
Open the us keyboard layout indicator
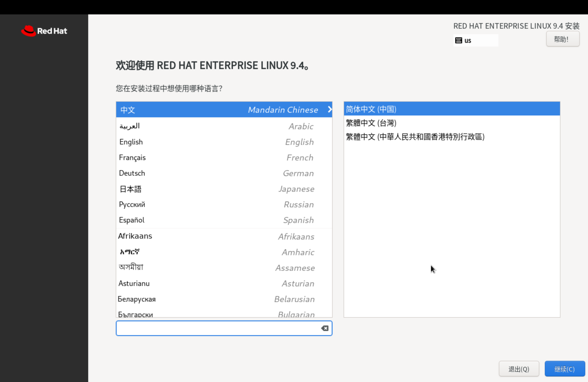476,40
